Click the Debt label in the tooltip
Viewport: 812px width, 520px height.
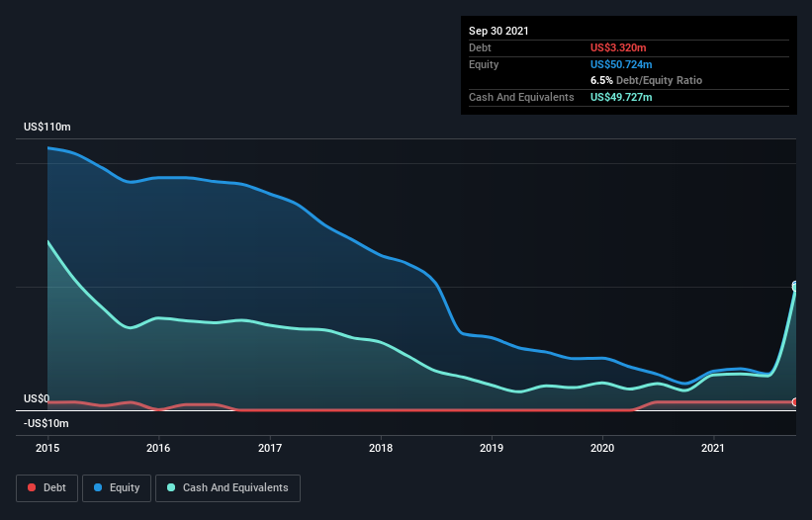point(480,47)
